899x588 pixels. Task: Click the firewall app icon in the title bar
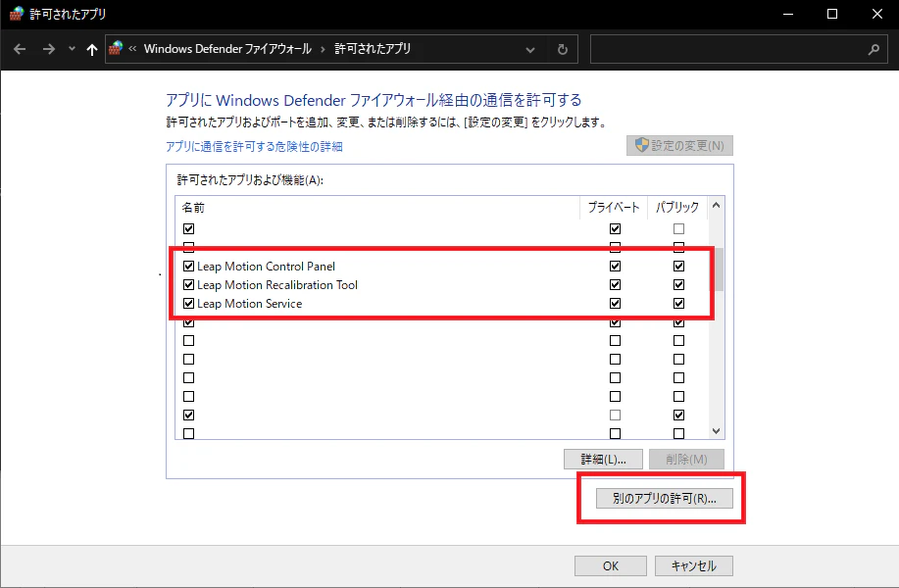click(x=18, y=14)
